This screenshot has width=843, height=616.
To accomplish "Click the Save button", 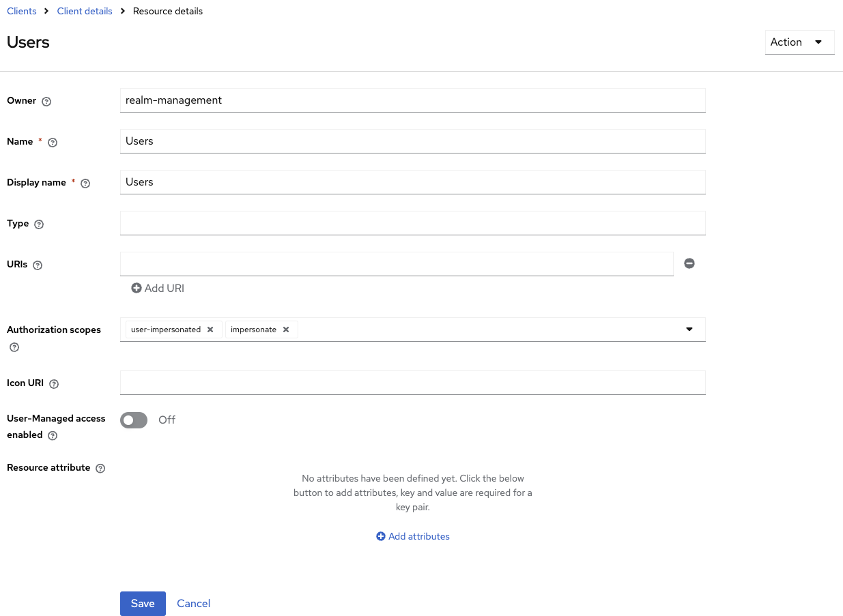I will click(143, 604).
